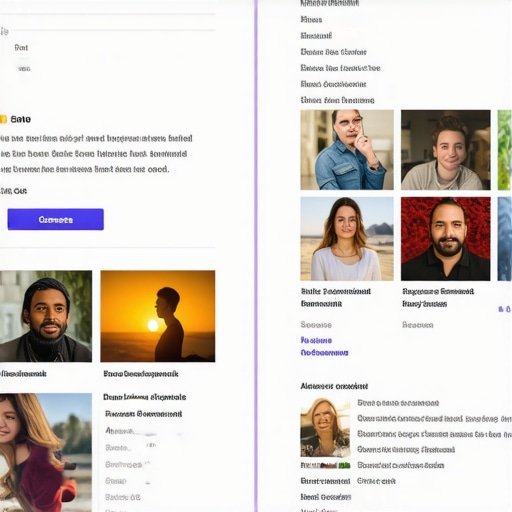Choose the last text entry above the photo grid

tap(337, 100)
